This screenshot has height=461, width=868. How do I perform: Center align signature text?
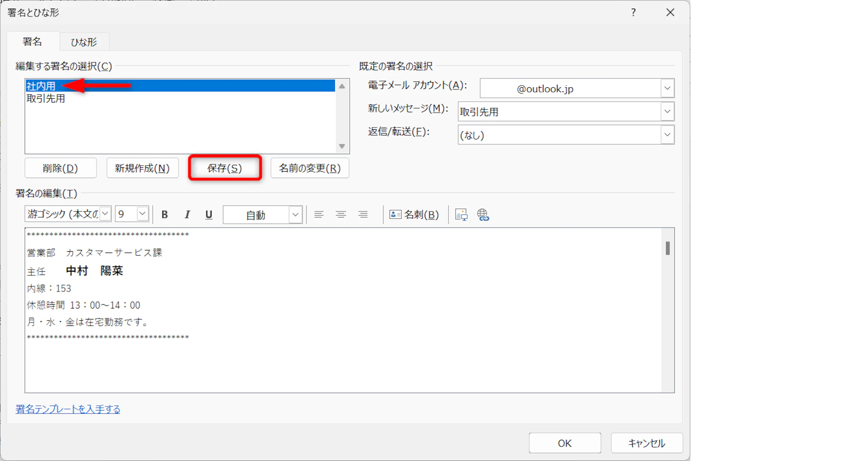(341, 215)
